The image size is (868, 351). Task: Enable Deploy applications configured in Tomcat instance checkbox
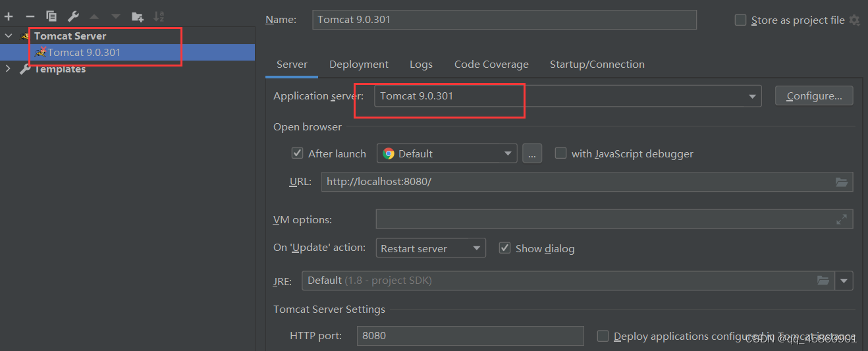(x=603, y=336)
